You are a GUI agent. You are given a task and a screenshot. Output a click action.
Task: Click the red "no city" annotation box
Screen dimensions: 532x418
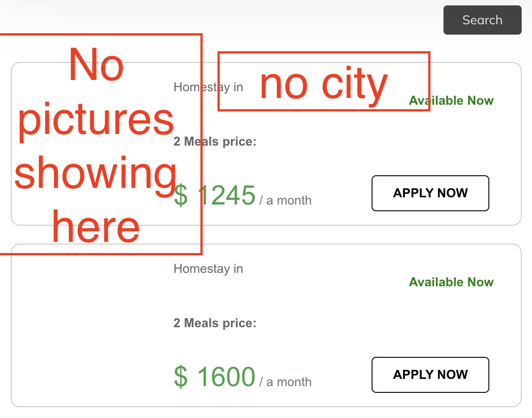click(x=324, y=81)
